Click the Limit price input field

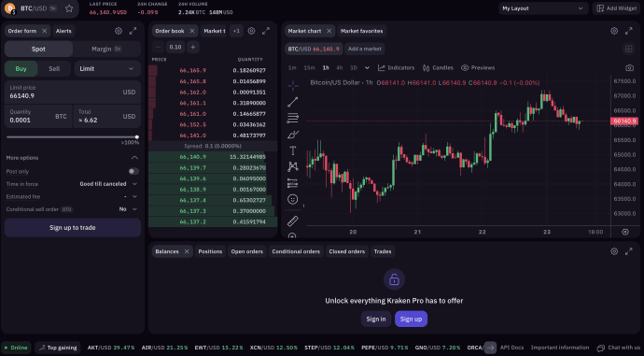click(x=73, y=93)
